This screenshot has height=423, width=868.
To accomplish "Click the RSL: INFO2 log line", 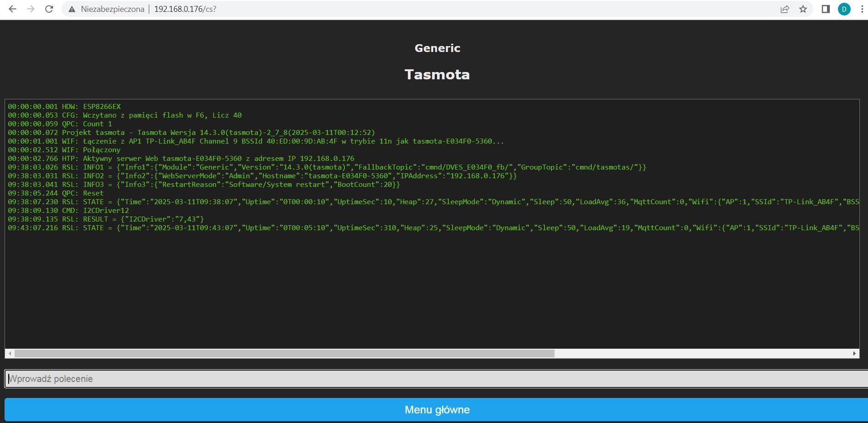I will click(x=262, y=176).
